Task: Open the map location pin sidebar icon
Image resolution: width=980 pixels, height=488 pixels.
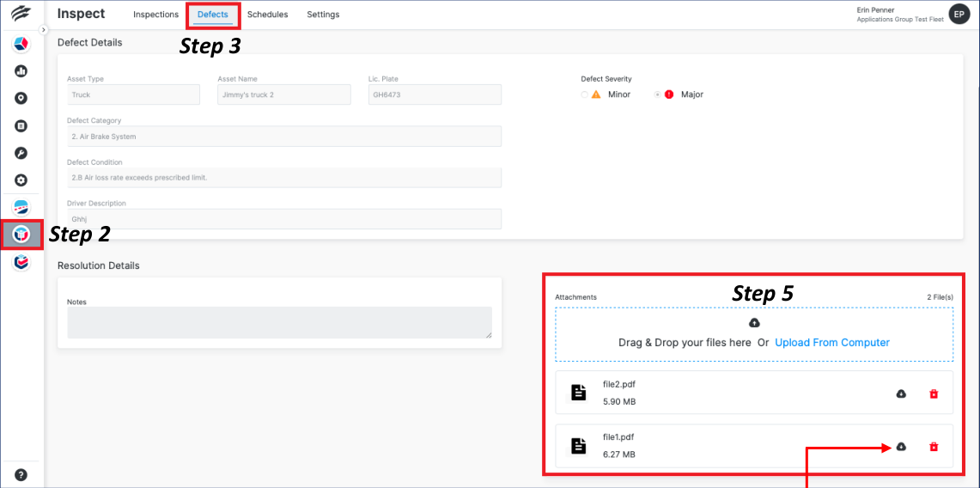Action: tap(21, 98)
